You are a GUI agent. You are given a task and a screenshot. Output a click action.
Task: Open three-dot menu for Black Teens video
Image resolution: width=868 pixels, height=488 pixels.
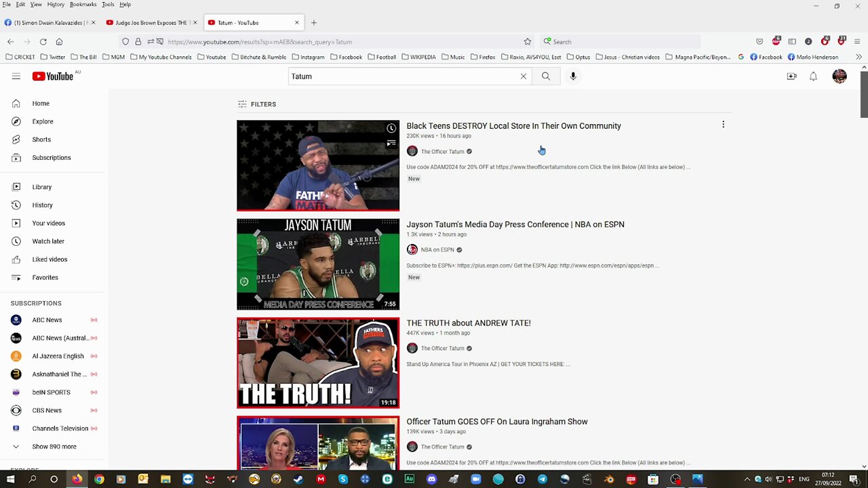click(x=723, y=125)
